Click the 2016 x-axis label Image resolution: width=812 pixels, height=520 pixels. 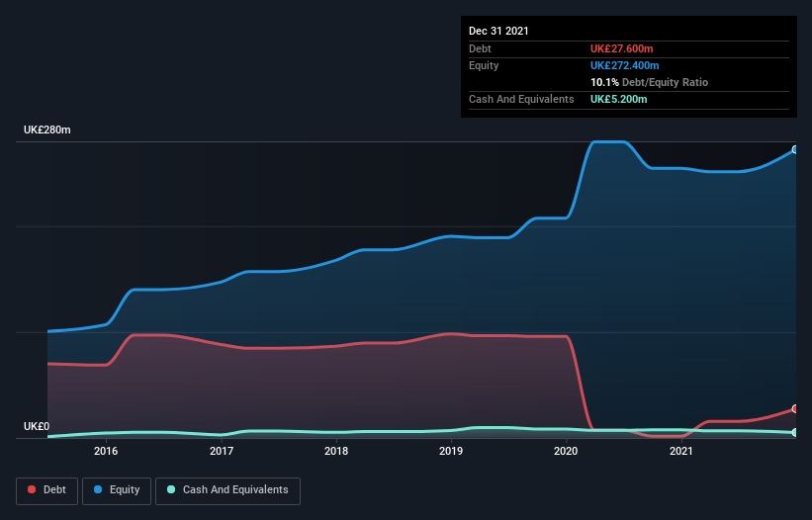[106, 451]
